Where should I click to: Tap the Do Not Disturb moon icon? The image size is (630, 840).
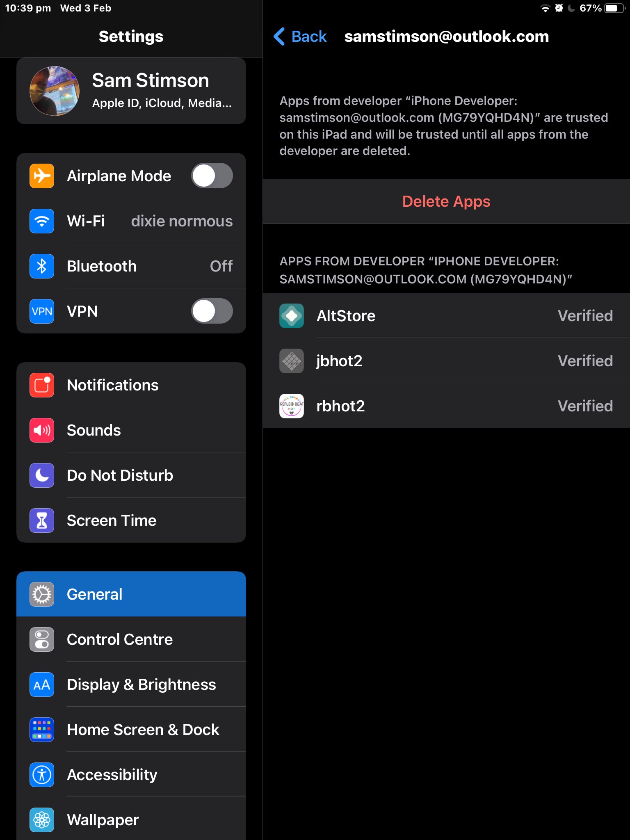click(42, 475)
